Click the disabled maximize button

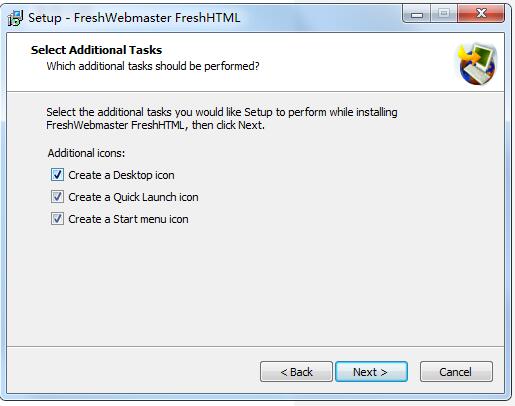(x=444, y=14)
